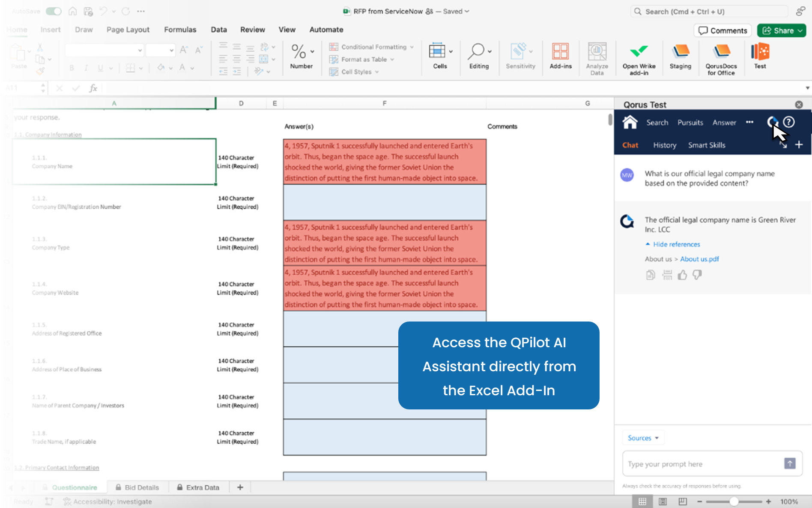This screenshot has height=508, width=812.
Task: Open the Test add-in icon
Action: 760,56
